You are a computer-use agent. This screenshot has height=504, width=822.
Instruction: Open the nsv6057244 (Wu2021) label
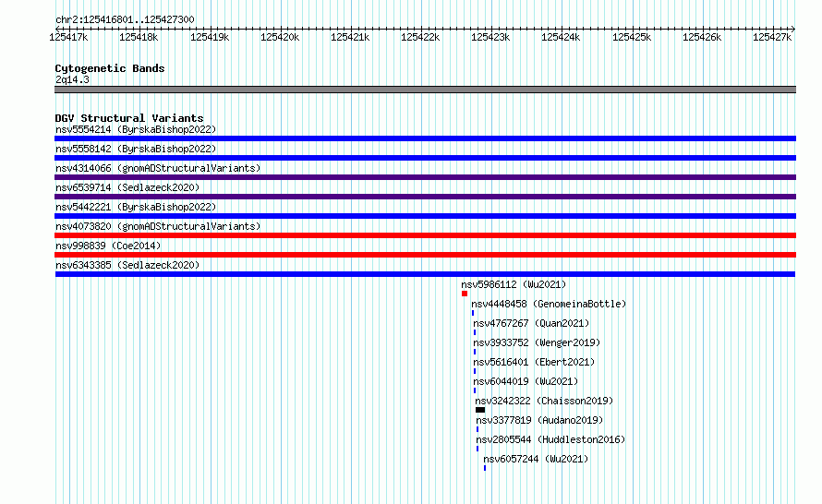click(536, 459)
